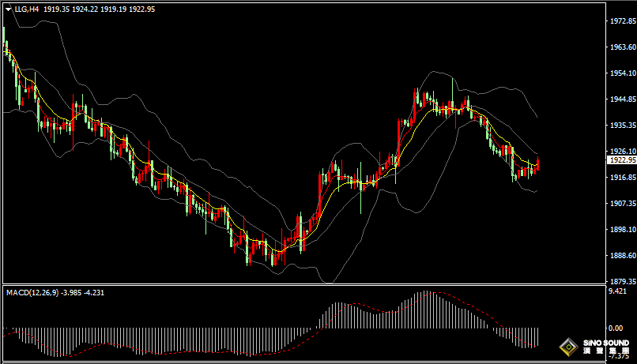637x364 pixels.
Task: Click the last red candlestick on the chart
Action: tap(537, 163)
